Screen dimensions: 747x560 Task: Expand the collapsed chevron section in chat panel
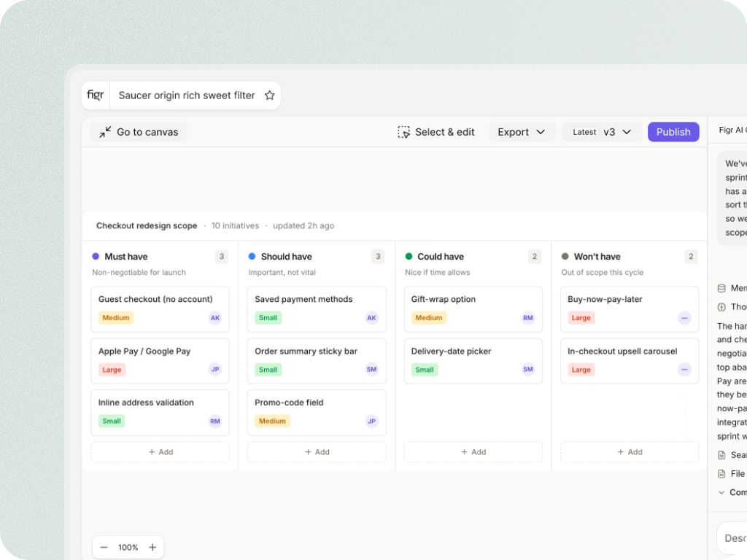721,492
